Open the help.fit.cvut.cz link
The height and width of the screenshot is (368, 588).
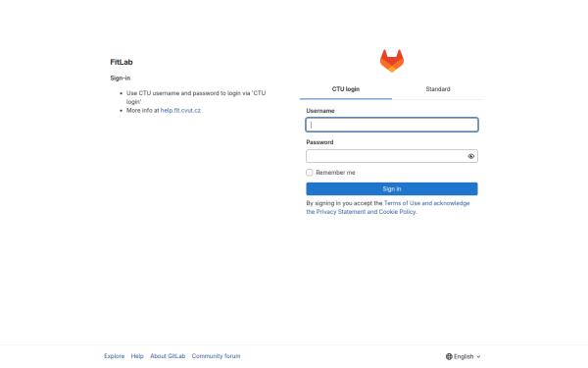click(x=180, y=110)
